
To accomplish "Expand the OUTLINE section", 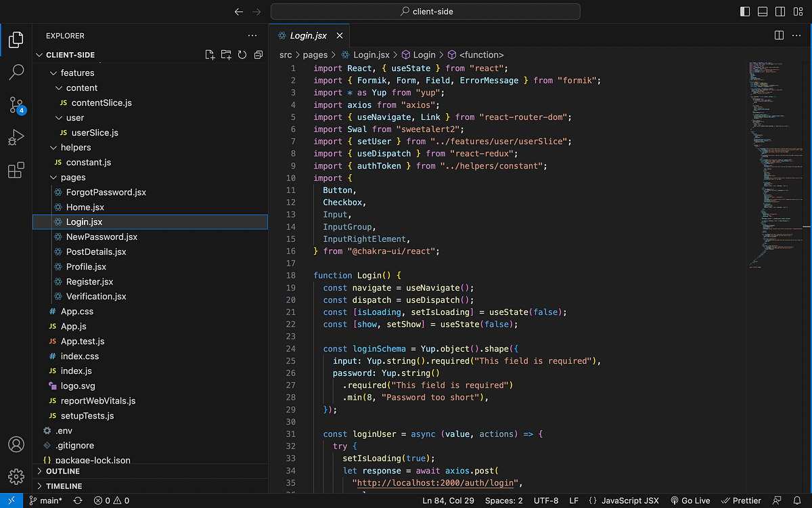I will click(61, 471).
